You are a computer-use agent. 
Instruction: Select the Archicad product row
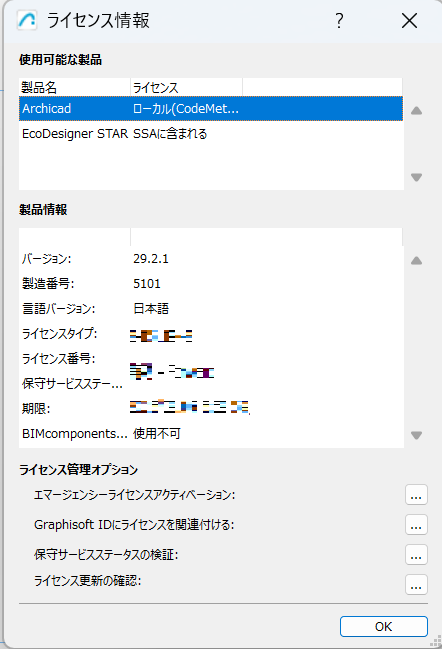pyautogui.click(x=211, y=108)
